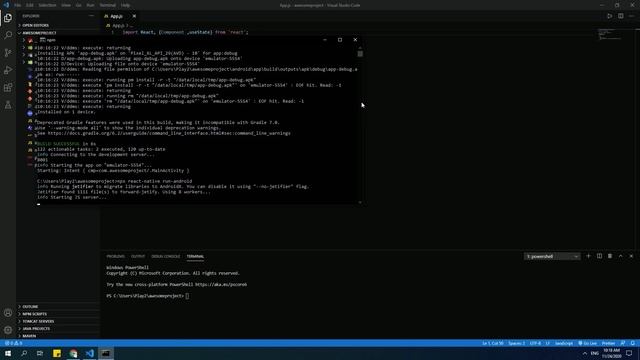The height and width of the screenshot is (360, 640).
Task: Open the terminal shell selector dropdown (powershell)
Action: pos(552,256)
